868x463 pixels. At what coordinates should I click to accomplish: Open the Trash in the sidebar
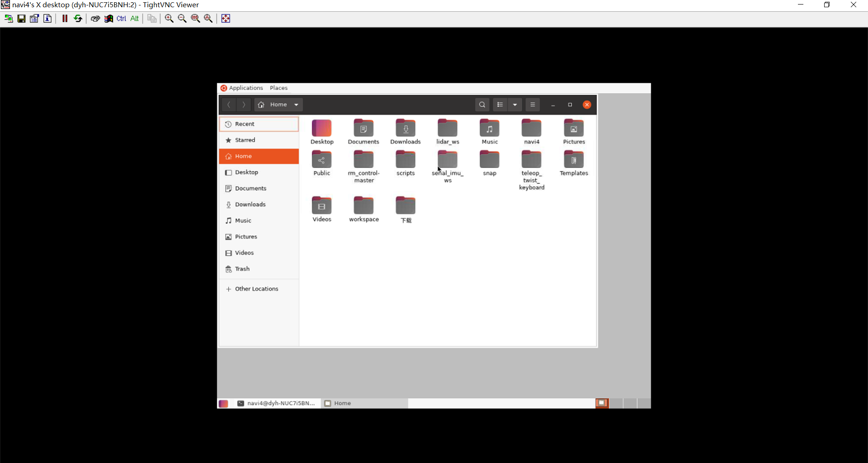[x=242, y=269]
